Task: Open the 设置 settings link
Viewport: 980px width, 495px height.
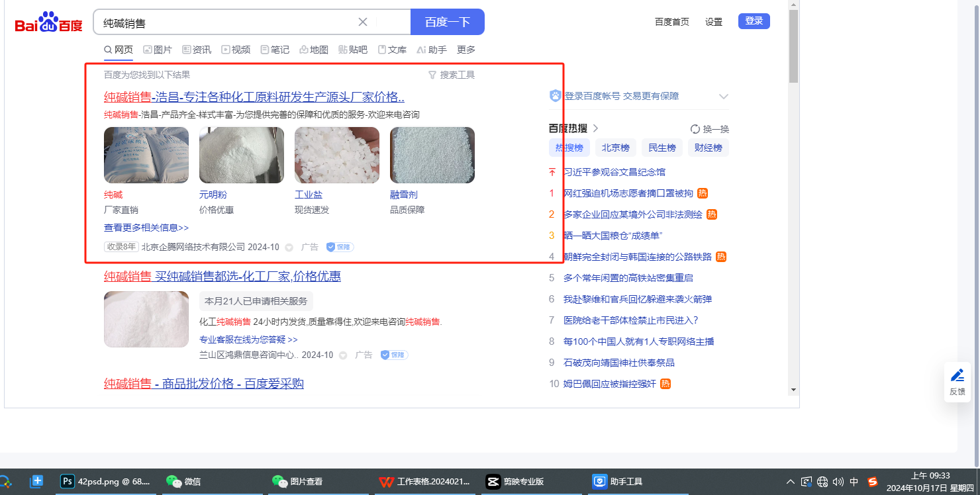Action: [714, 22]
